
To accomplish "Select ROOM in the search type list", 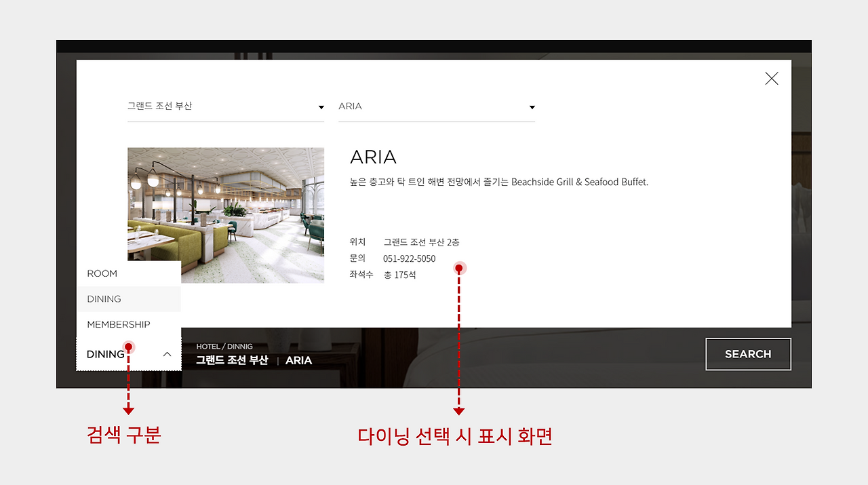I will 129,273.
